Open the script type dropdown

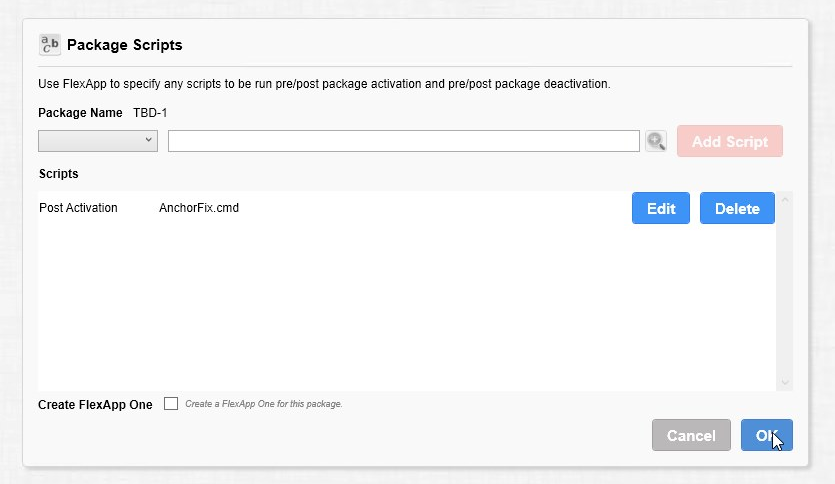[x=98, y=141]
